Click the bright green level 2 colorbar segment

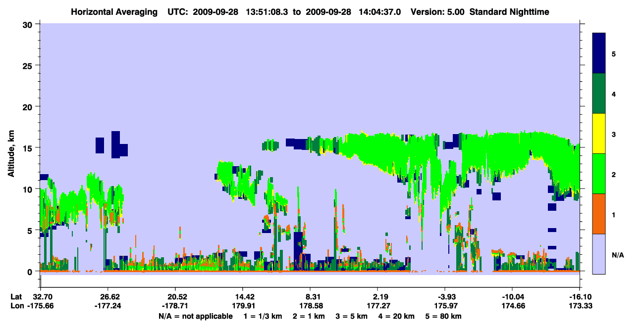(x=599, y=174)
